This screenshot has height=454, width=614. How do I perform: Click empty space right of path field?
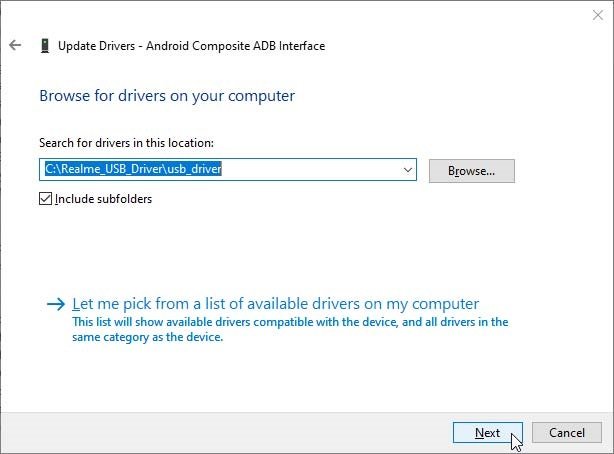(x=564, y=171)
